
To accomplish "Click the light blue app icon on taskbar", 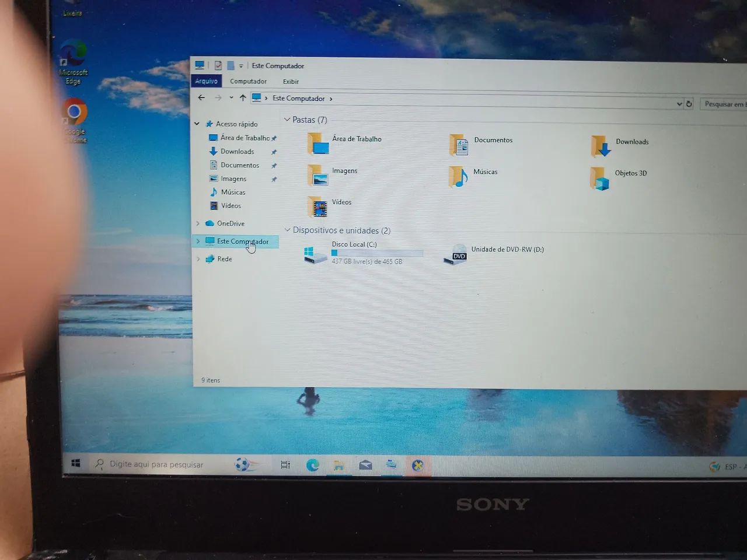I will point(392,465).
